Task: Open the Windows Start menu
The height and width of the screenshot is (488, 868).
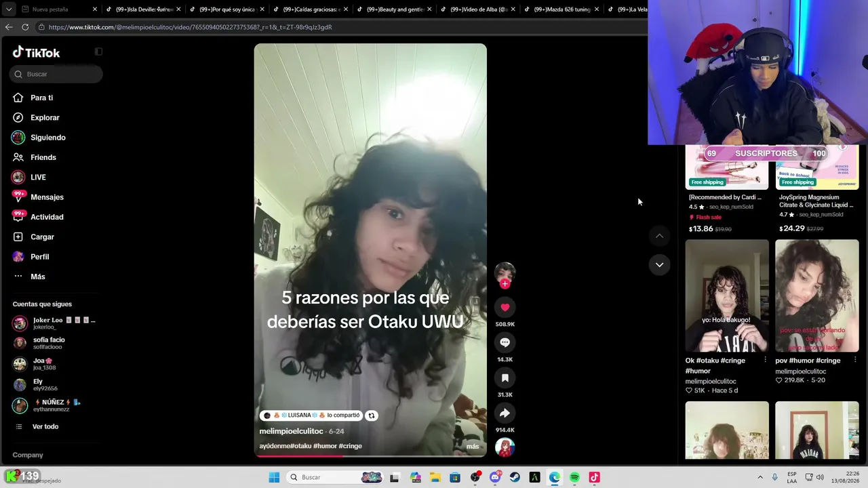Action: [274, 477]
